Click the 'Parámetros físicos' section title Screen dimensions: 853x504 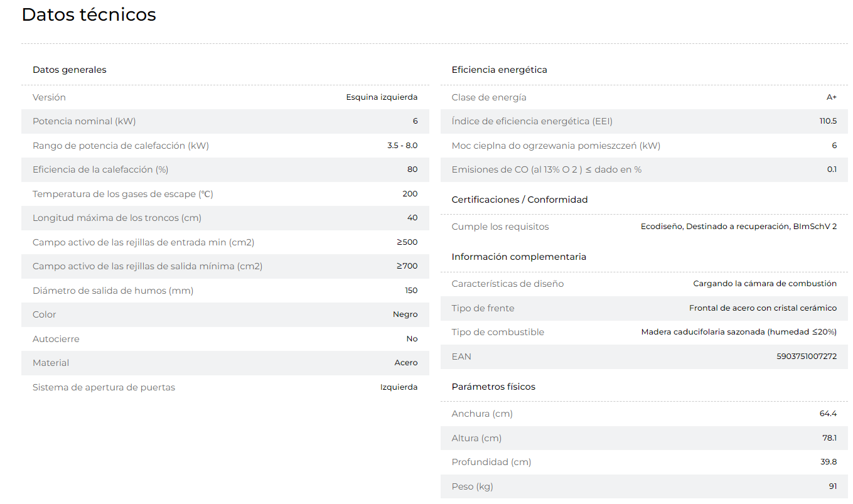493,387
